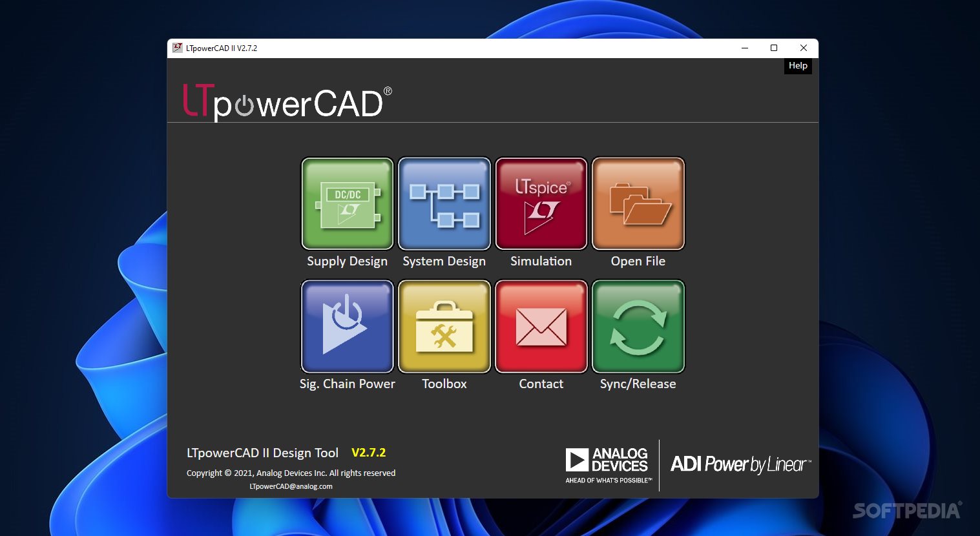Click the LTpowerCAD II Design Tool text
The width and height of the screenshot is (980, 536).
pos(262,453)
